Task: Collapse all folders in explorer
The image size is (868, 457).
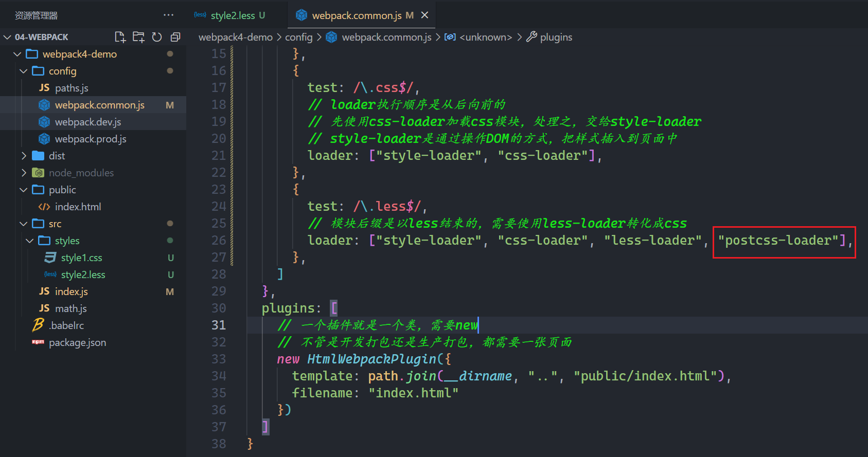Action: (x=175, y=37)
